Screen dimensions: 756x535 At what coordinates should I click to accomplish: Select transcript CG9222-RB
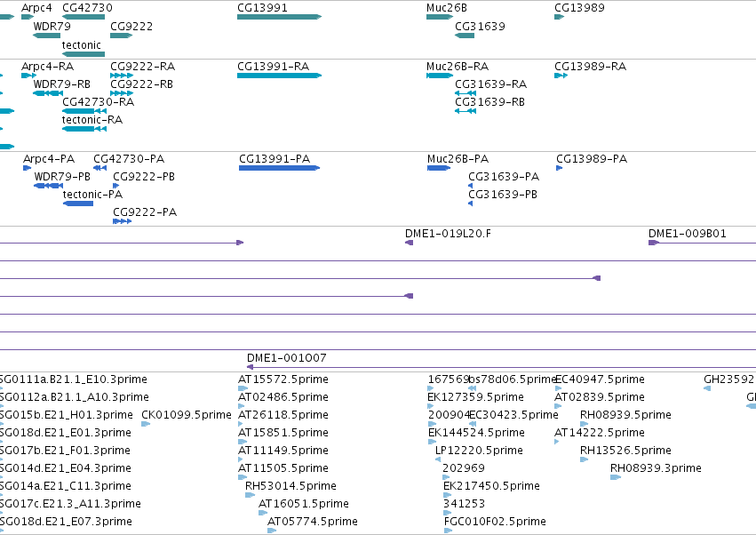142,84
